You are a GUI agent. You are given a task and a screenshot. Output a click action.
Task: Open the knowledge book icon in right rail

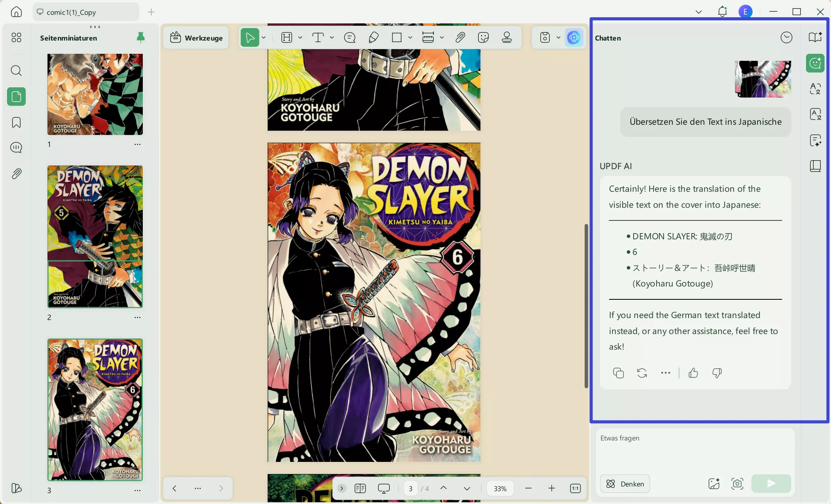(x=815, y=166)
